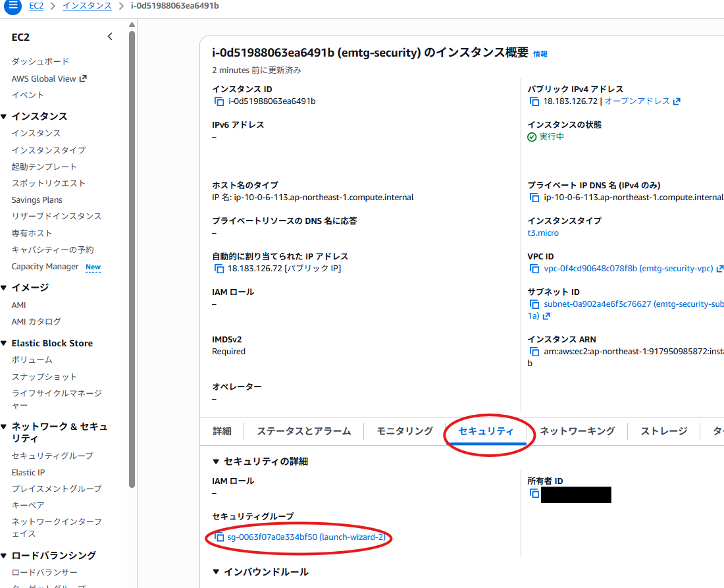Open the hamburger navigation menu
This screenshot has height=588, width=724.
pos(13,6)
